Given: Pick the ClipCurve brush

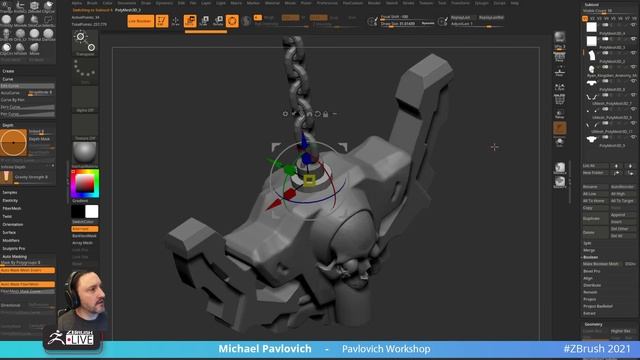Looking at the screenshot, I should tap(48, 6).
